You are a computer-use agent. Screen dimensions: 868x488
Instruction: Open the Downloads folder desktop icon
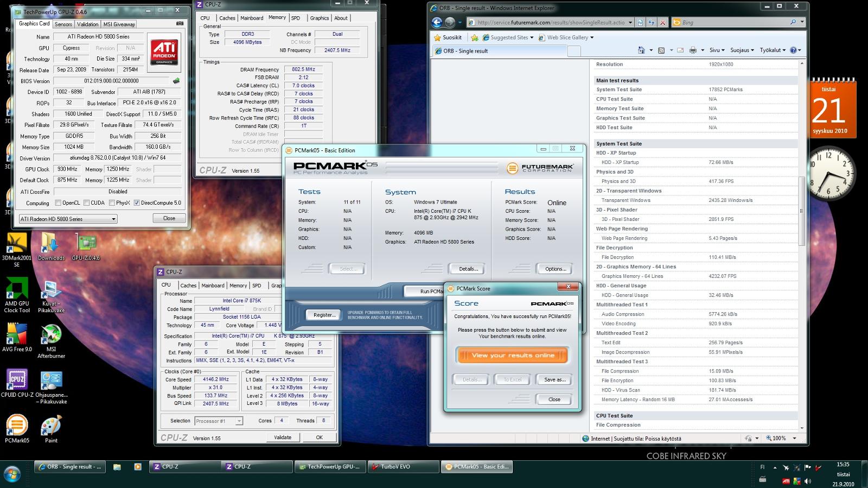coord(51,248)
